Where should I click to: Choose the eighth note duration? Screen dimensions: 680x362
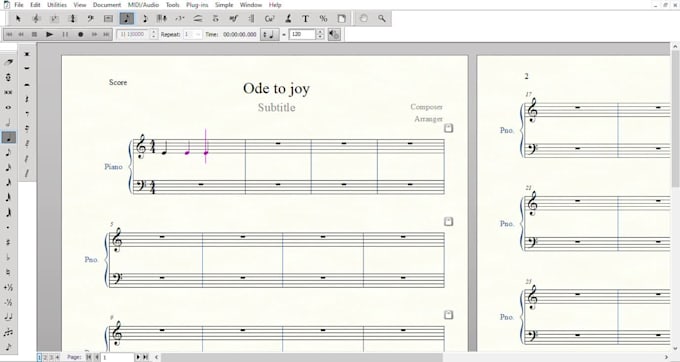click(x=8, y=153)
